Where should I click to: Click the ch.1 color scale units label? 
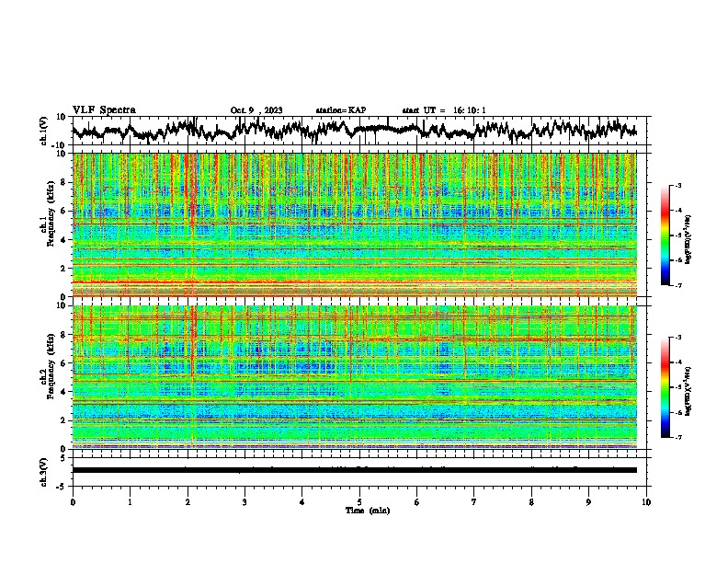688,239
